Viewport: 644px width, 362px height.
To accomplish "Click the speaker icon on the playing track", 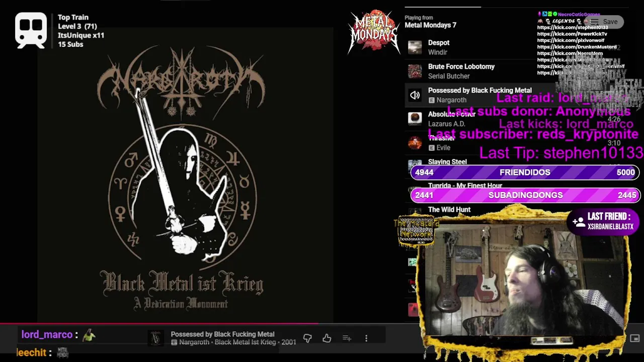I will [415, 95].
